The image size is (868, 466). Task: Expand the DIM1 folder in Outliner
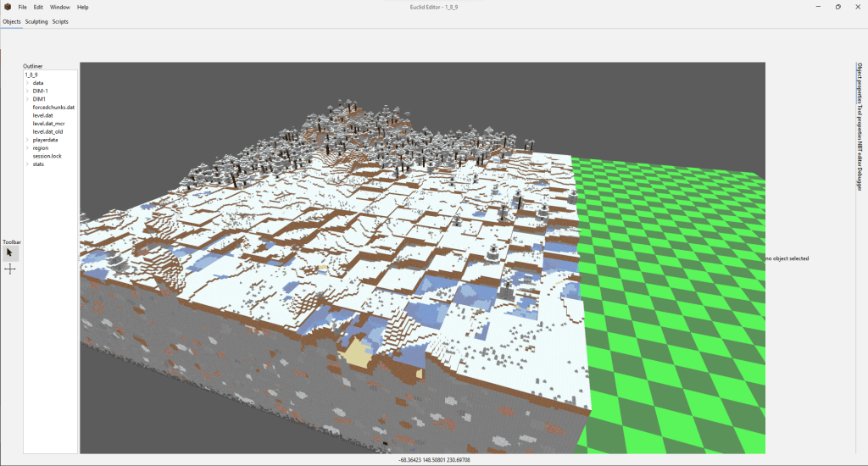pos(27,99)
